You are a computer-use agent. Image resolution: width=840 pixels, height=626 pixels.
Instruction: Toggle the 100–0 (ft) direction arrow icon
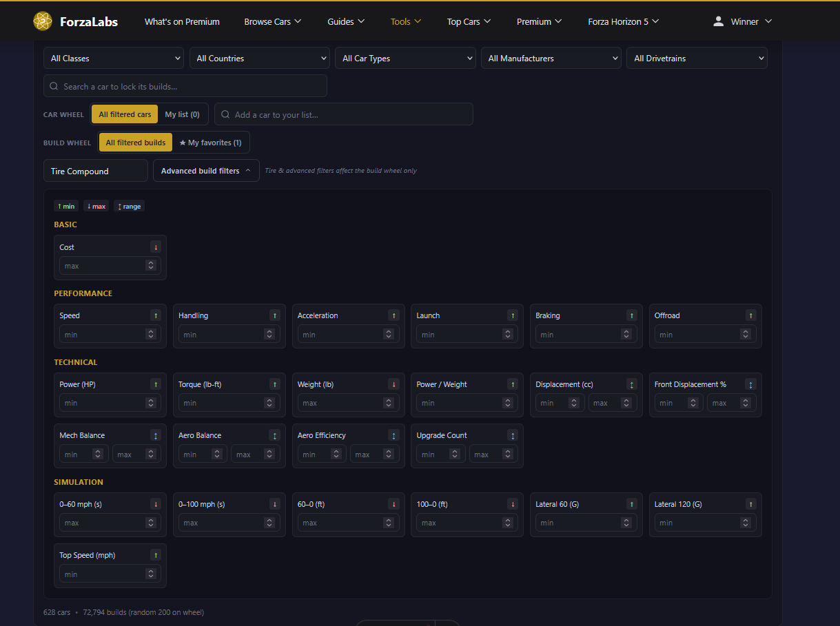[513, 504]
